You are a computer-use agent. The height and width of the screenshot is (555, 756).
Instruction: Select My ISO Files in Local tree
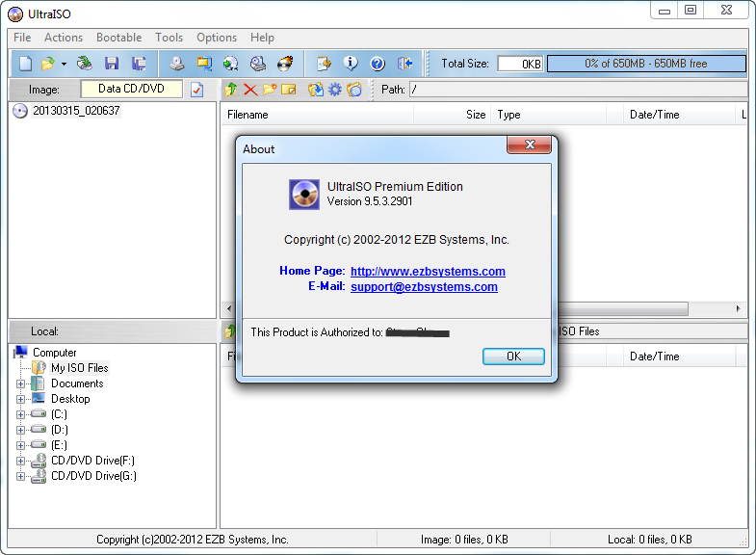click(x=80, y=368)
